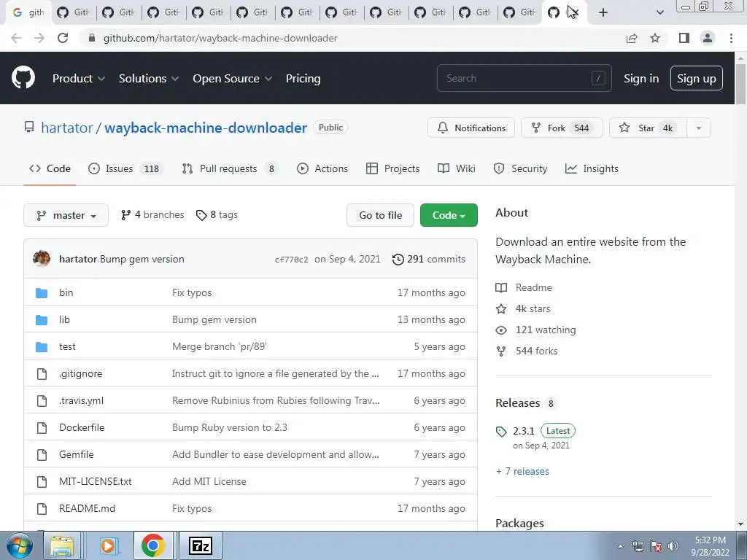Open the README.md file
This screenshot has width=747, height=560.
point(88,508)
